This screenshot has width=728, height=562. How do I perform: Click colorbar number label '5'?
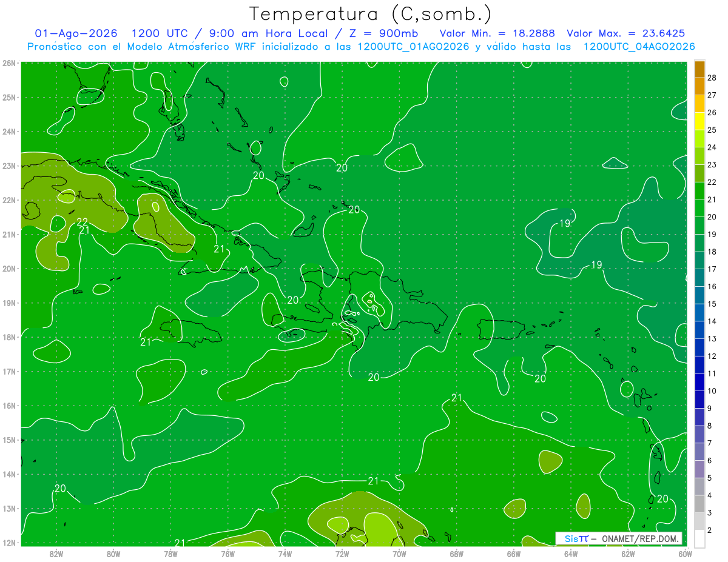point(710,478)
